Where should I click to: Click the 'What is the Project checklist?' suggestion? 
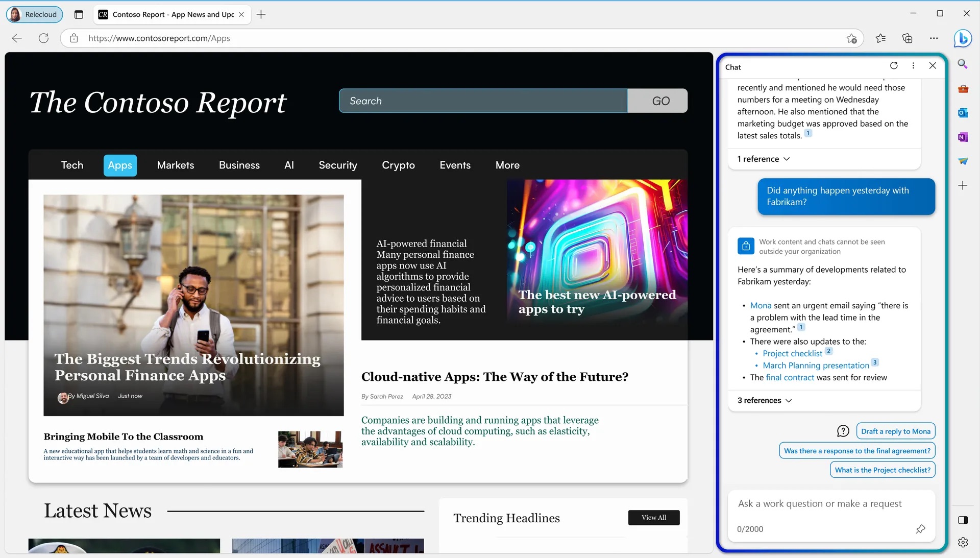tap(883, 469)
